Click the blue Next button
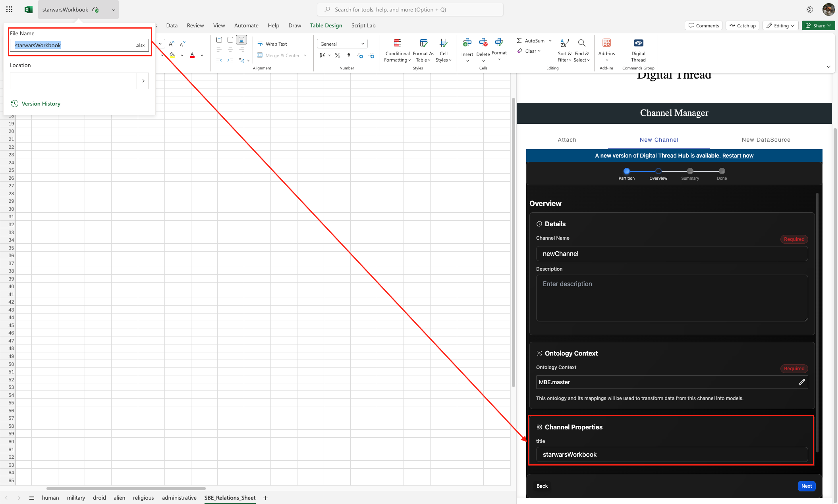This screenshot has height=504, width=838. 806,486
